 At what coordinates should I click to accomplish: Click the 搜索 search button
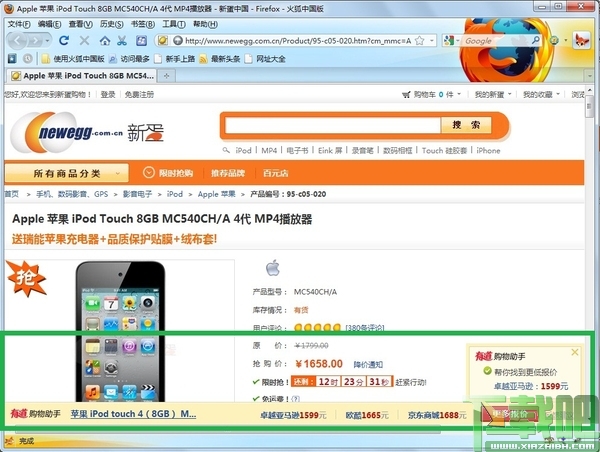click(x=466, y=125)
